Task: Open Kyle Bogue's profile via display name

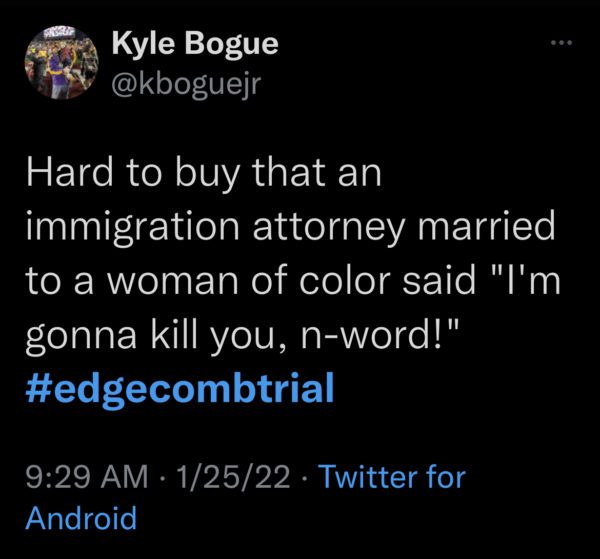Action: [195, 44]
